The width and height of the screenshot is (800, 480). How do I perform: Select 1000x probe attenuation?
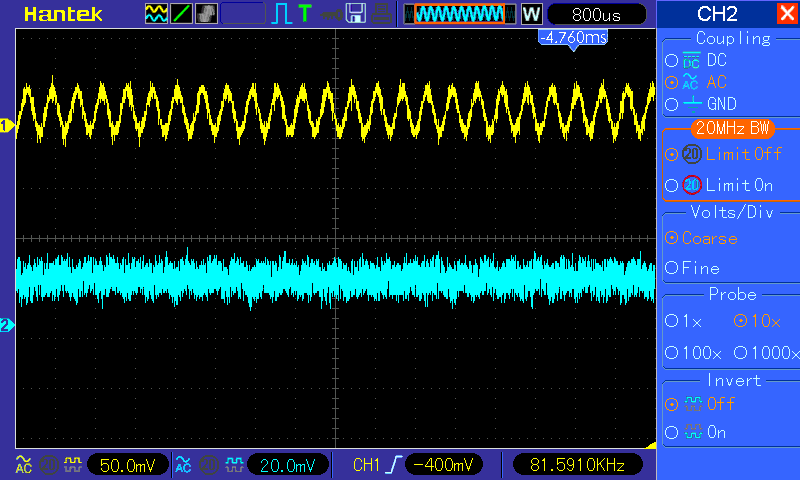766,352
